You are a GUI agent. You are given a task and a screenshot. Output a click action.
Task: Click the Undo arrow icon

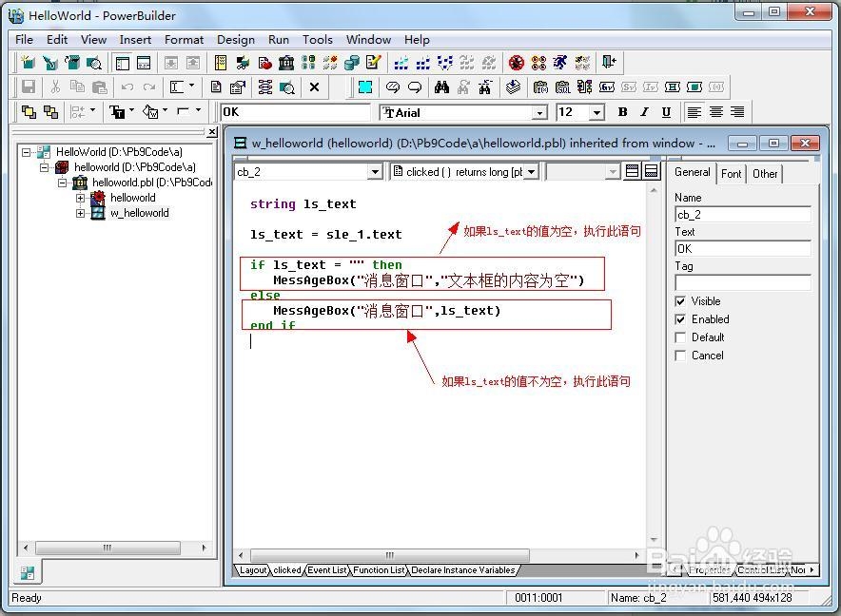click(127, 87)
